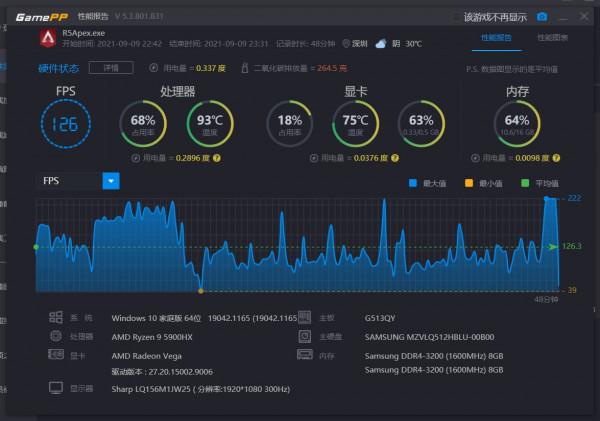Click GPU usage 18% gauge

pyautogui.click(x=290, y=124)
